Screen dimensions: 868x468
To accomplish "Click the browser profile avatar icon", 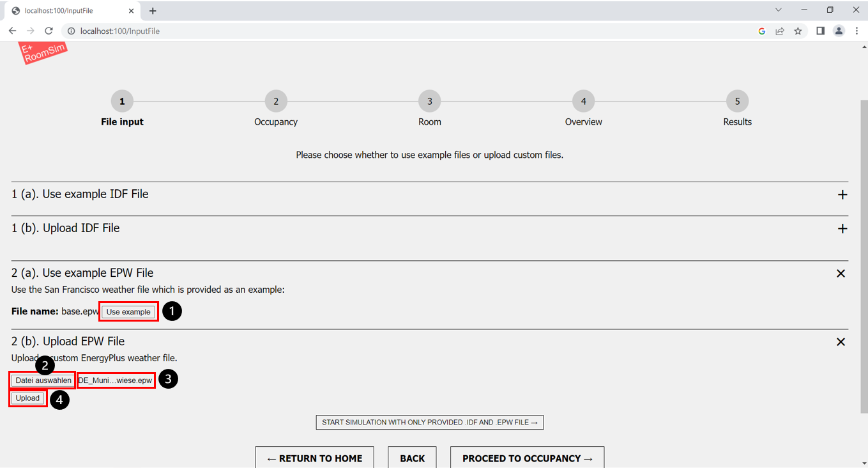I will (839, 31).
